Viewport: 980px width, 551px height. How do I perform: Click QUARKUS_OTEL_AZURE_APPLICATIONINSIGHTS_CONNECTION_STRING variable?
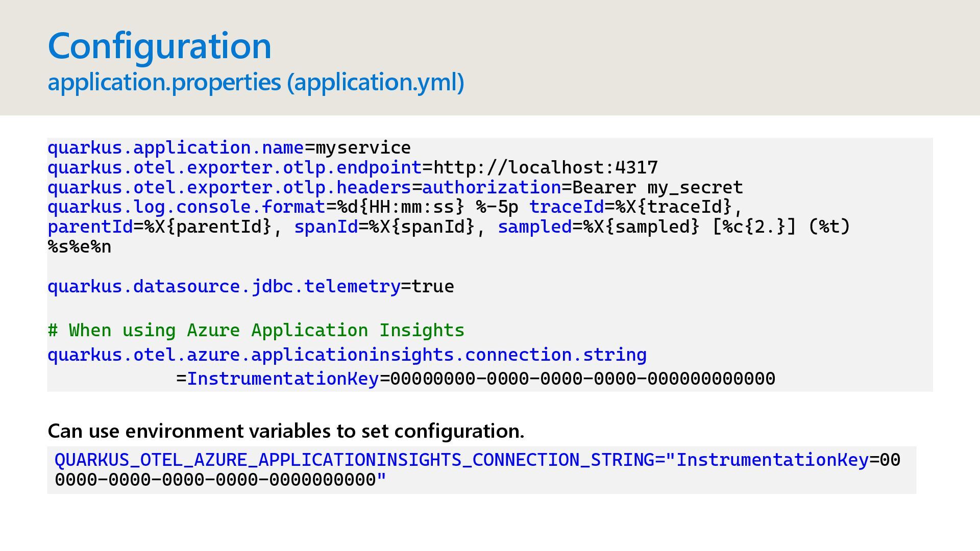tap(355, 460)
